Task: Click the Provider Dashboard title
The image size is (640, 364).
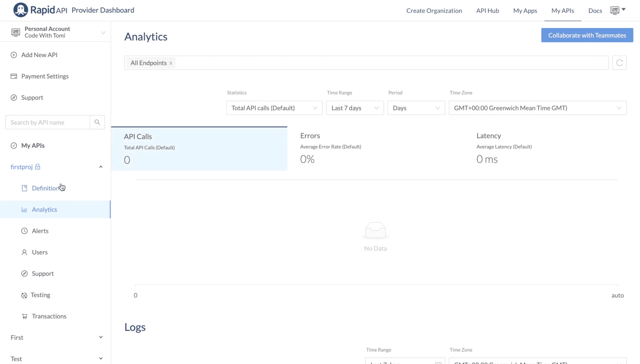Action: (103, 10)
